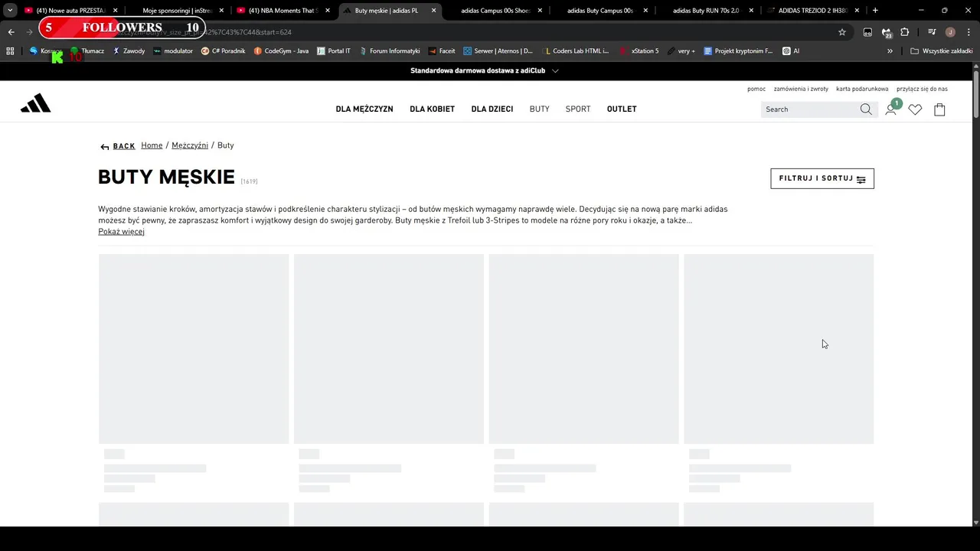Expand the tab search dropdown arrow
Image resolution: width=980 pixels, height=551 pixels.
pos(10,11)
